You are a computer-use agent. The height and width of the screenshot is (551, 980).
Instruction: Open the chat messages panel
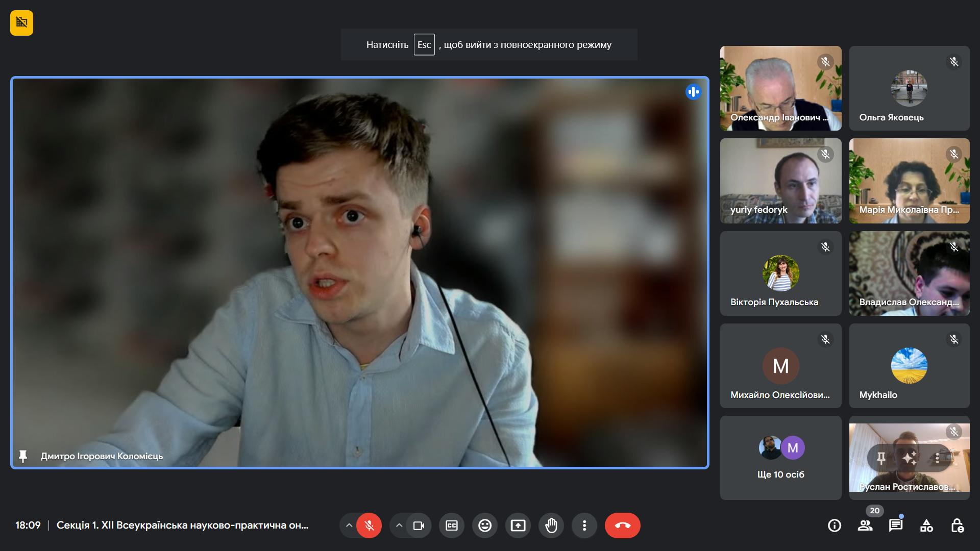[895, 525]
